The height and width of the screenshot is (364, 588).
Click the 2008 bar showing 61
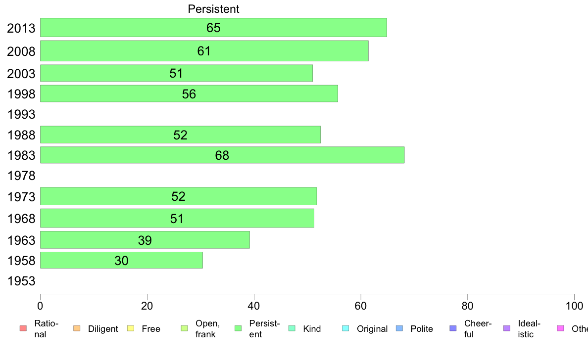[204, 50]
